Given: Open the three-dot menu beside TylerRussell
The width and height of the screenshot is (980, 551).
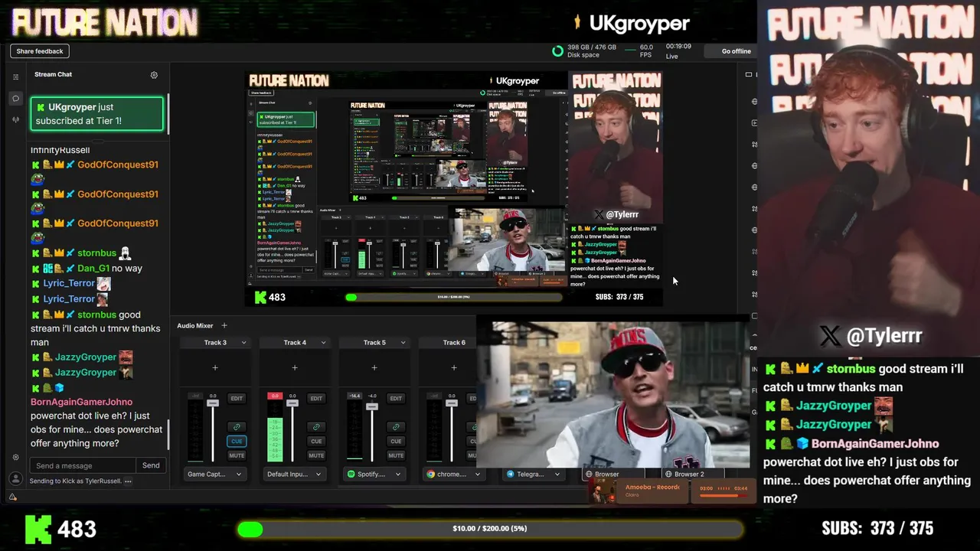Looking at the screenshot, I should pos(128,481).
